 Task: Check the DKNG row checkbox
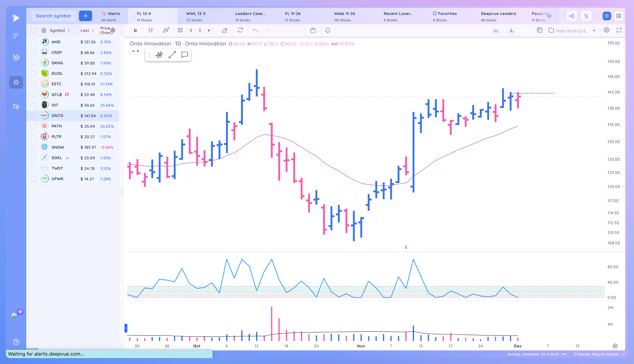pos(33,63)
